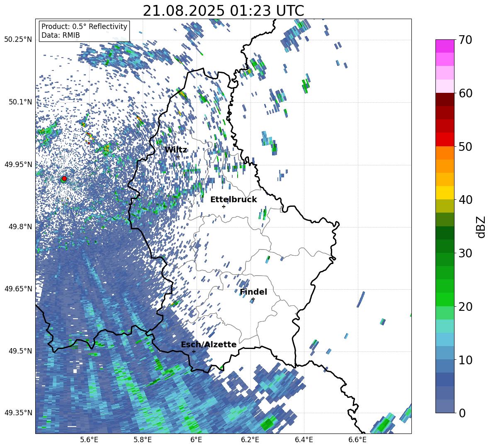The image size is (491, 448).
Task: Click the Esch/Alzette city label
Action: point(209,344)
